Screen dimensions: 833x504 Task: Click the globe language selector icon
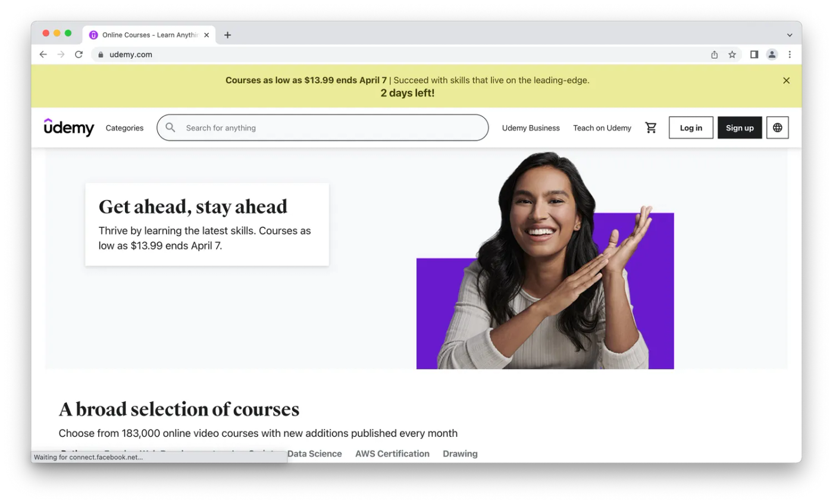pos(777,127)
